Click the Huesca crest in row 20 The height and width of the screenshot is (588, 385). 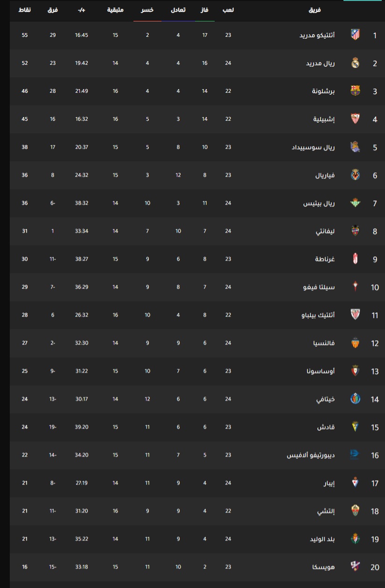355,567
